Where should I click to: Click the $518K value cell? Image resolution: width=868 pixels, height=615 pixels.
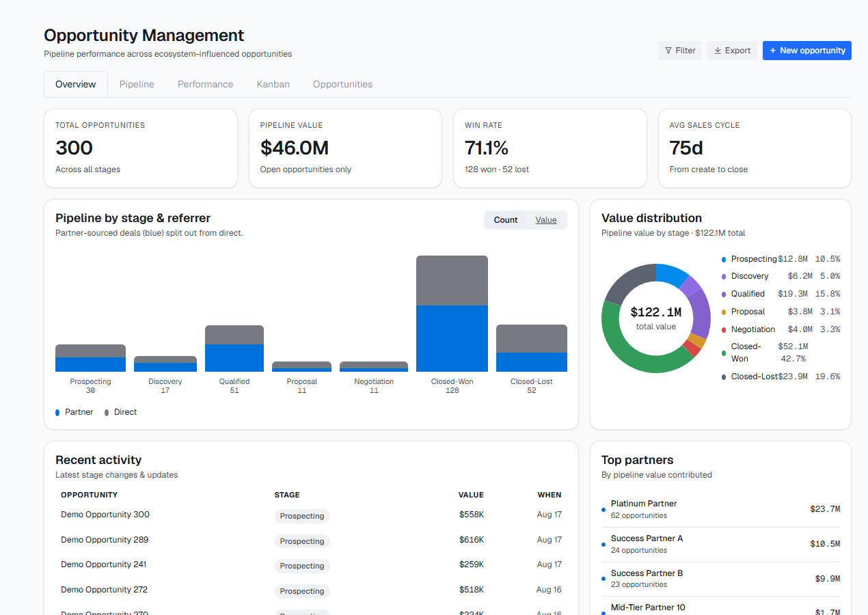(x=472, y=590)
